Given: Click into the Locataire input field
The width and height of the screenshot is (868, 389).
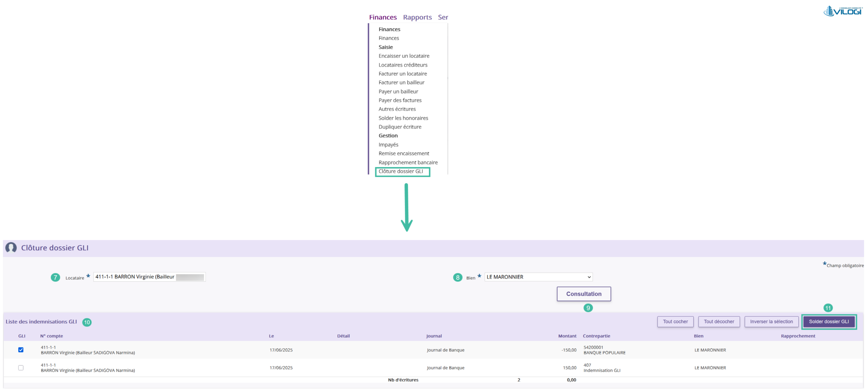Looking at the screenshot, I should coord(149,277).
